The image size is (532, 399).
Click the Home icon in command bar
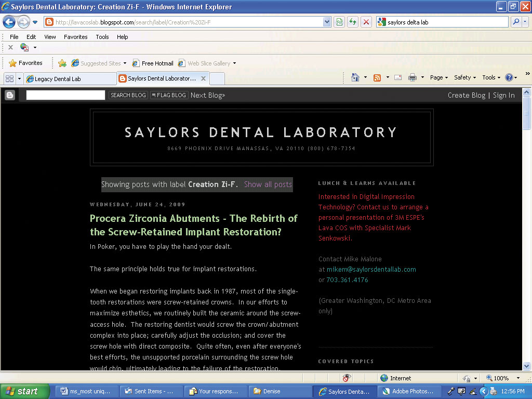pos(355,77)
